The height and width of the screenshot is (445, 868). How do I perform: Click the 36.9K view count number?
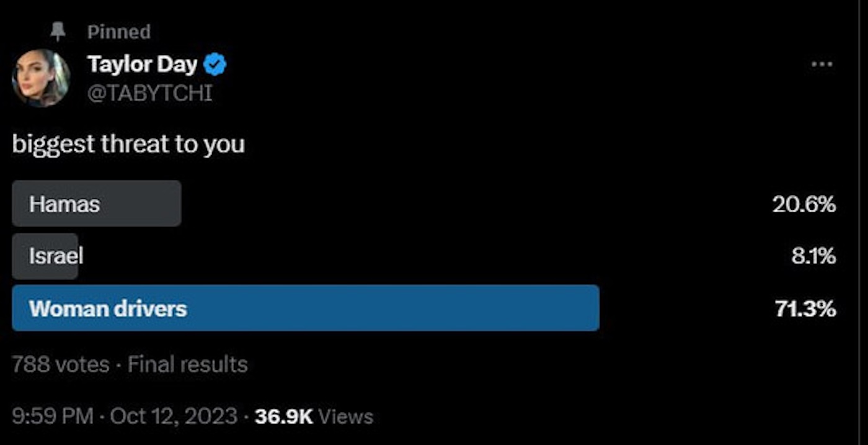283,416
